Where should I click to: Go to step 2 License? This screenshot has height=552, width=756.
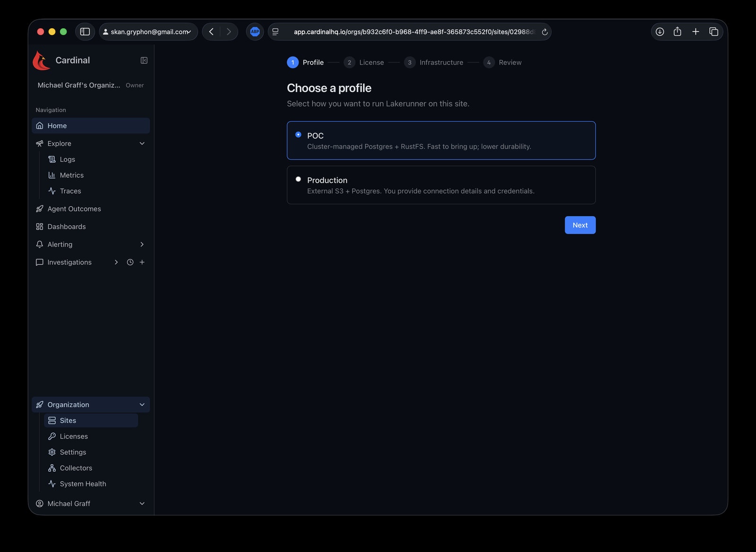364,62
